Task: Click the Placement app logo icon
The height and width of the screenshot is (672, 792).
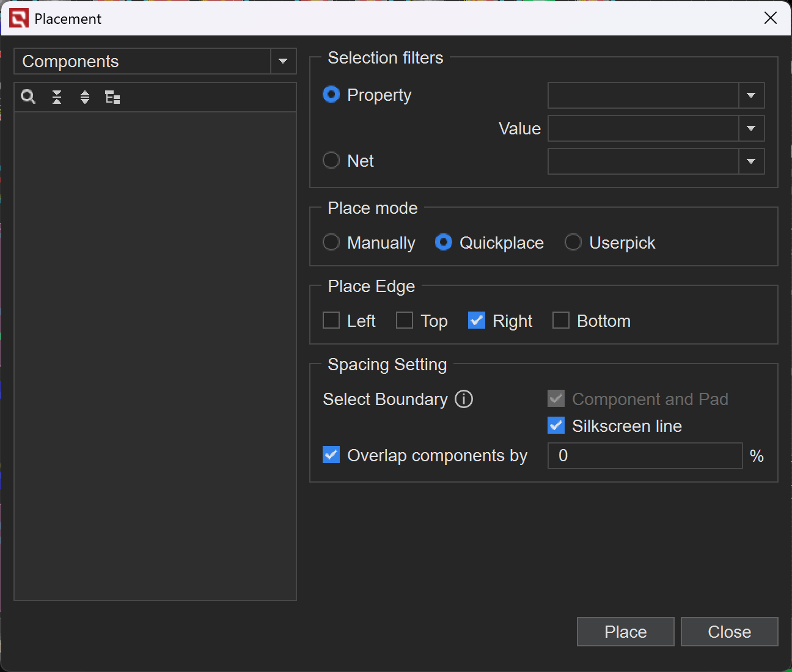Action: (x=19, y=18)
